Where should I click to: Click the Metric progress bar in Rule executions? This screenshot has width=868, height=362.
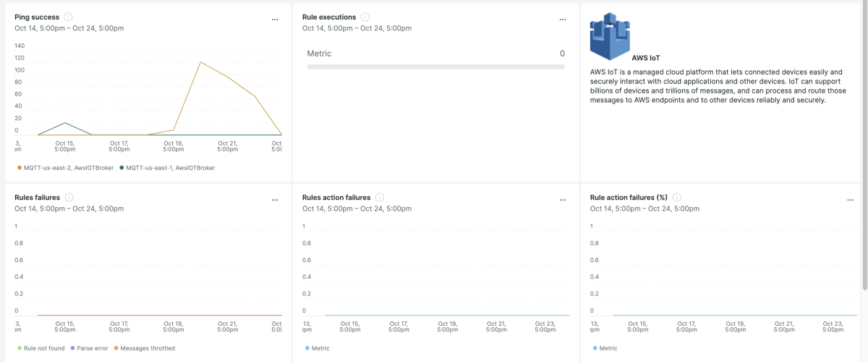click(435, 67)
